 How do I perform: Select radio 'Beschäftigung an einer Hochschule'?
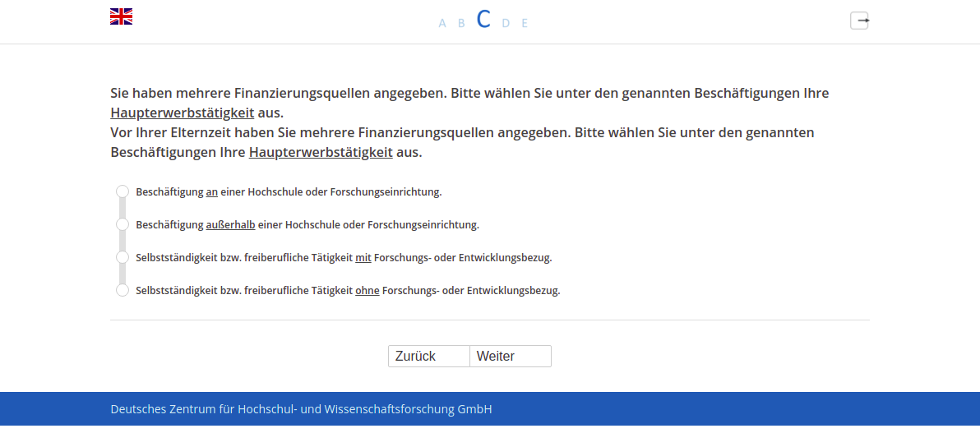pos(122,191)
